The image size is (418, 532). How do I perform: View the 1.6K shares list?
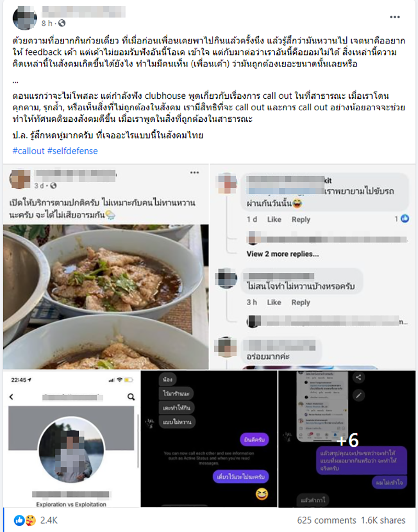pyautogui.click(x=383, y=520)
